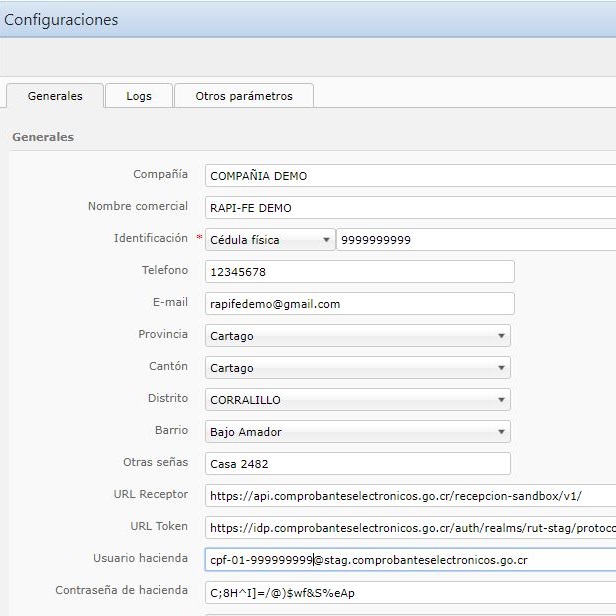
Task: Click into the E-mail field
Action: 360,304
